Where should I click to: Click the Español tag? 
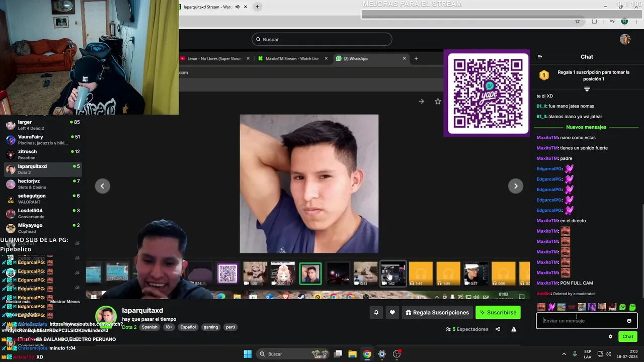click(188, 327)
